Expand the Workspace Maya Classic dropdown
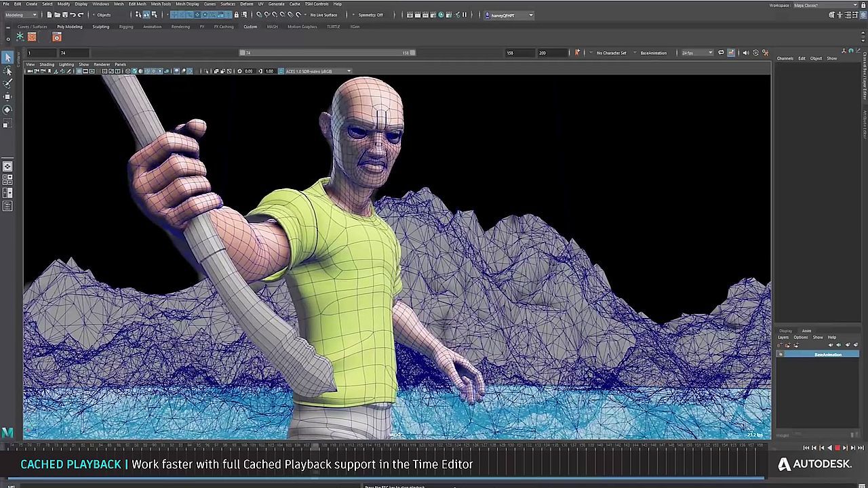The width and height of the screenshot is (868, 488). tap(826, 5)
